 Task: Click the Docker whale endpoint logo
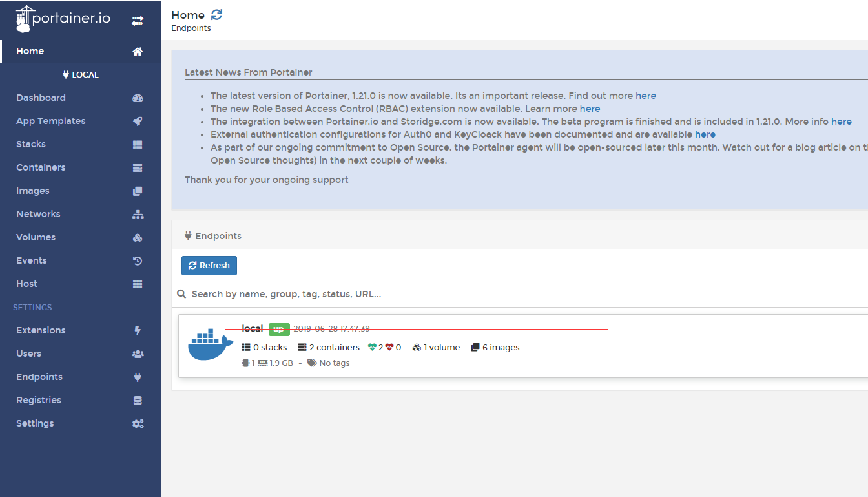[210, 344]
